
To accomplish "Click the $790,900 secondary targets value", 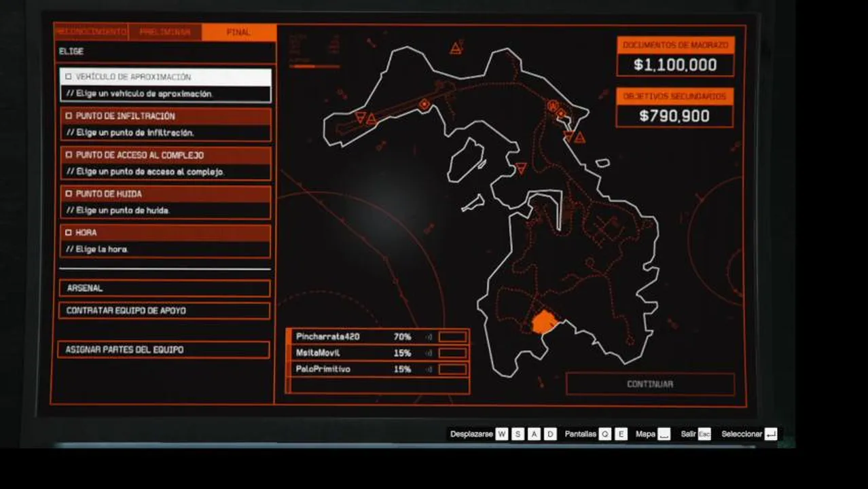I will tap(674, 116).
